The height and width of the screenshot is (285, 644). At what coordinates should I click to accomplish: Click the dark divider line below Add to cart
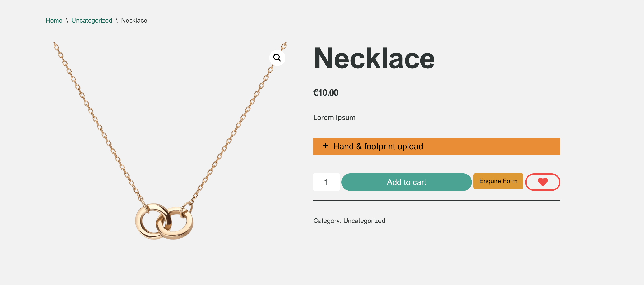436,200
